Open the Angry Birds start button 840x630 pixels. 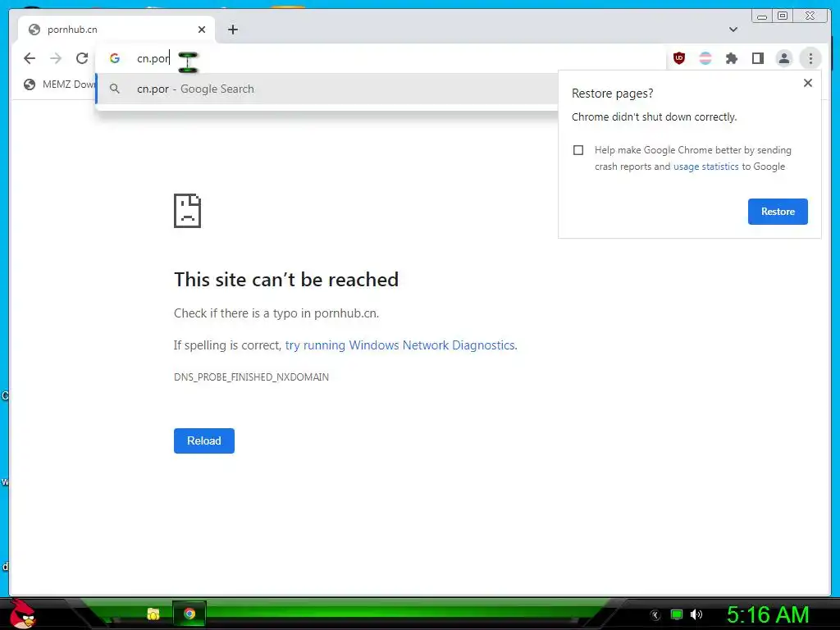coord(22,614)
